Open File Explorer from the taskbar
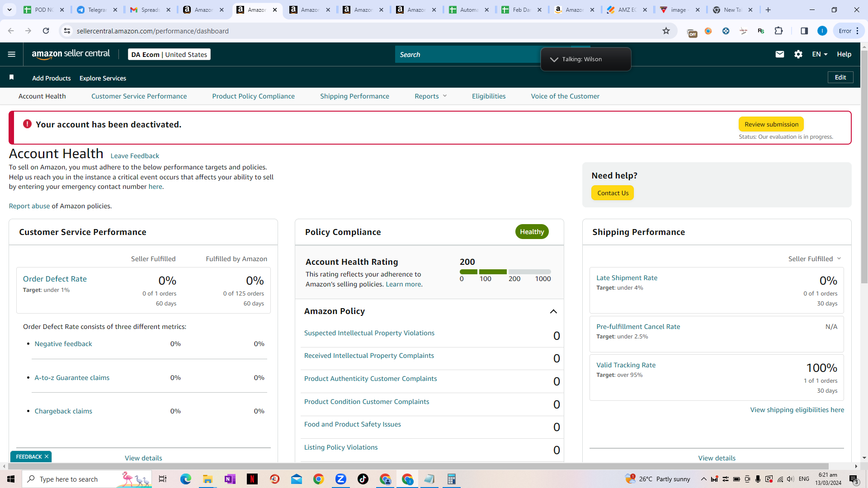Screen dimensions: 868x488 click(208, 479)
